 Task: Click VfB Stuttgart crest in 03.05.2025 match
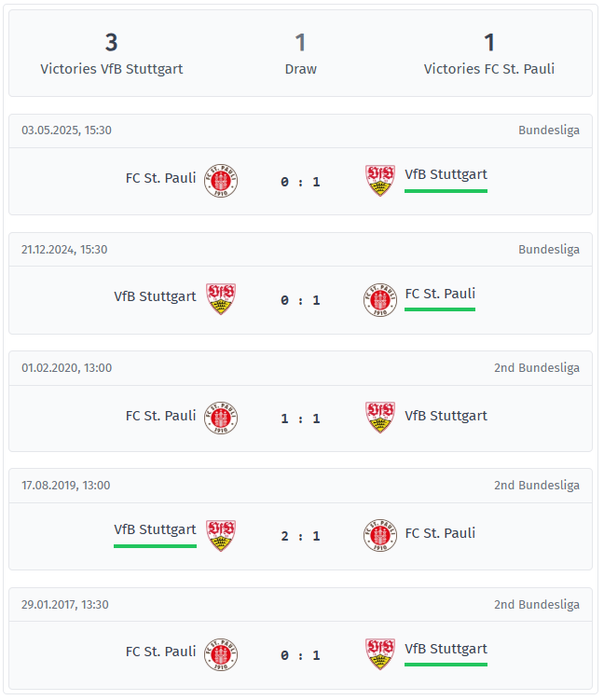point(380,180)
